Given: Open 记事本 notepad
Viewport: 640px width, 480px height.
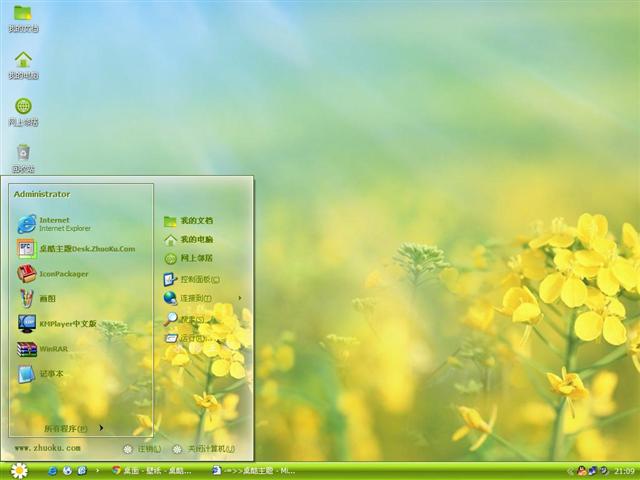Looking at the screenshot, I should (40, 374).
